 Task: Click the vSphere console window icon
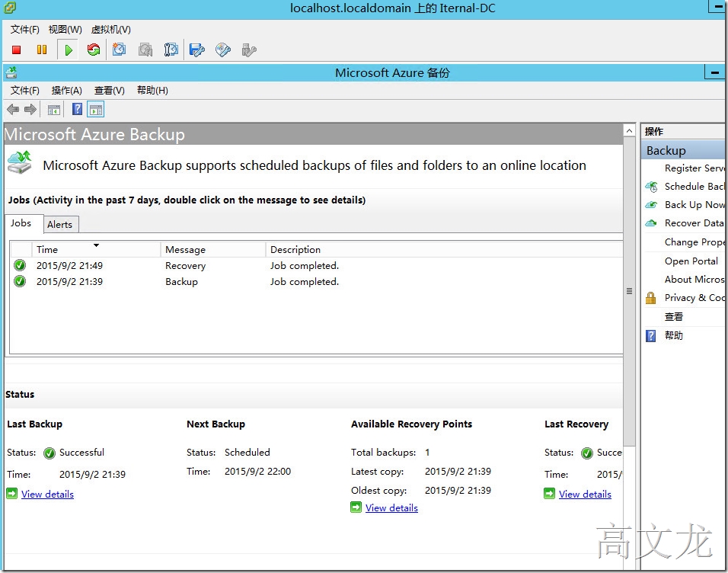(x=9, y=7)
